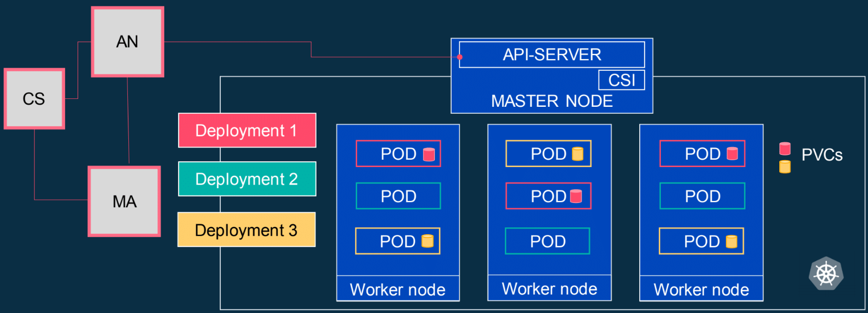Screen dimensions: 868x313
Task: Select red-bordered POD in right worker node
Action: click(x=703, y=153)
